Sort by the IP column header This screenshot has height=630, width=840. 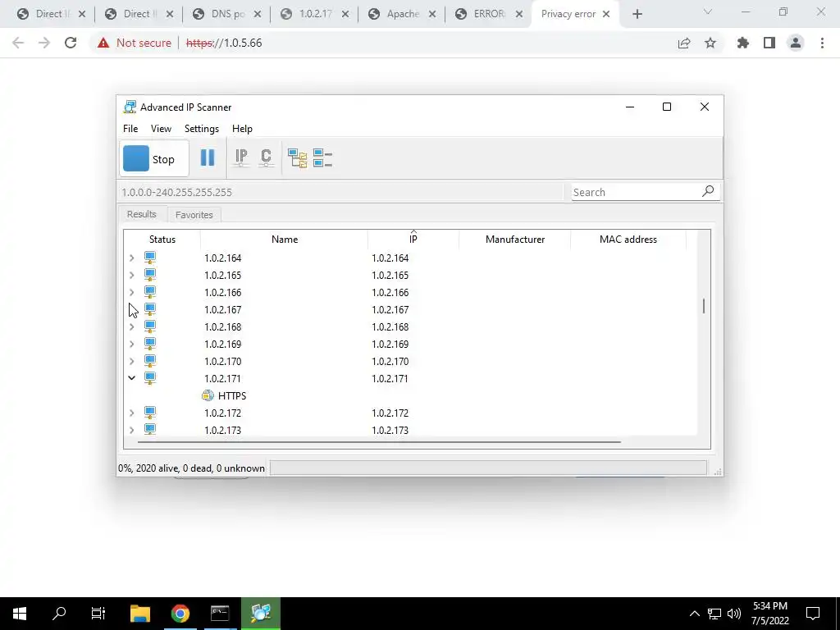coord(413,240)
